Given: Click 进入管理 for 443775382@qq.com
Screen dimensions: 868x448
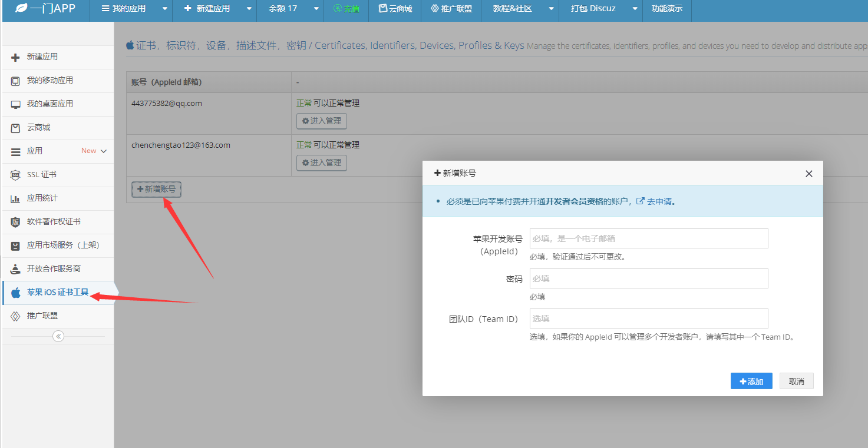Looking at the screenshot, I should click(x=322, y=121).
